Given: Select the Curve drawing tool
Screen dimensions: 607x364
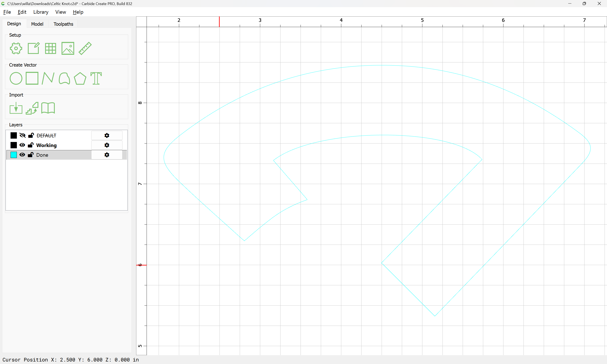Looking at the screenshot, I should [x=64, y=79].
